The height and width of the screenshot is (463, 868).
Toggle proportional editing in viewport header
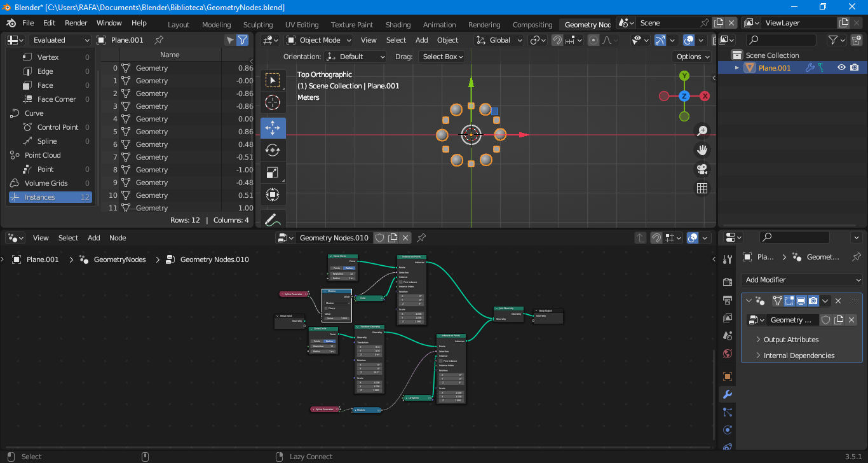(x=593, y=40)
